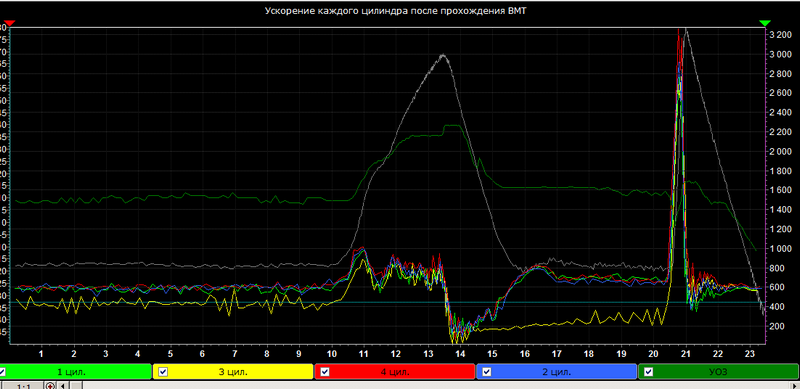
Task: Toggle the 1 цил. checkbox
Action: (3, 372)
